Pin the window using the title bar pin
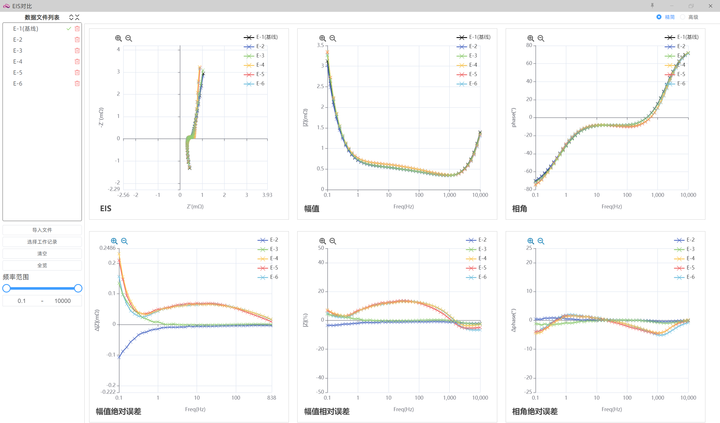Image resolution: width=720 pixels, height=423 pixels. pyautogui.click(x=652, y=6)
